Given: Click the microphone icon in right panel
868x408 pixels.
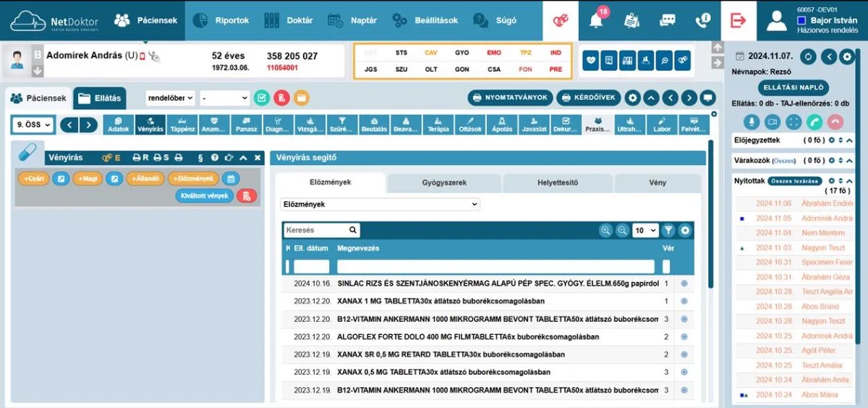Looking at the screenshot, I should (x=752, y=122).
